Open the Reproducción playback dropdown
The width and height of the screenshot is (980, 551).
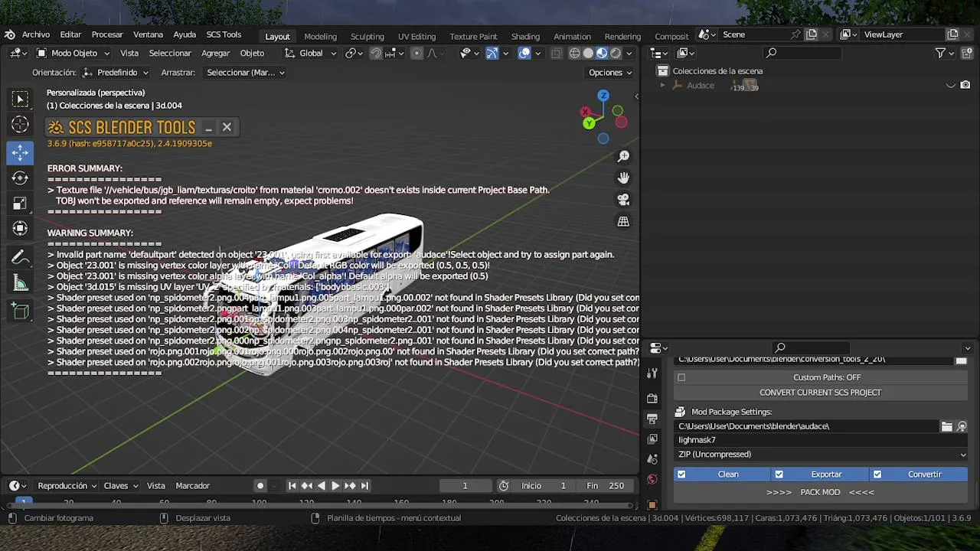click(67, 486)
